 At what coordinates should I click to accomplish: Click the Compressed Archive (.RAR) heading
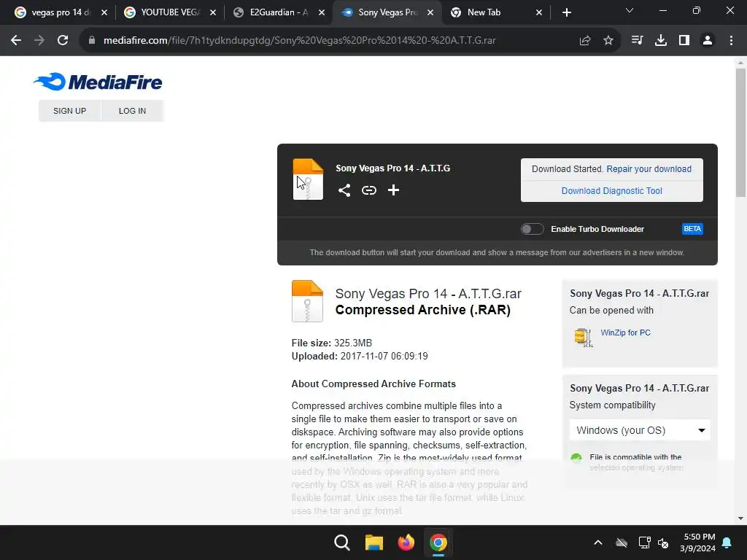point(423,310)
